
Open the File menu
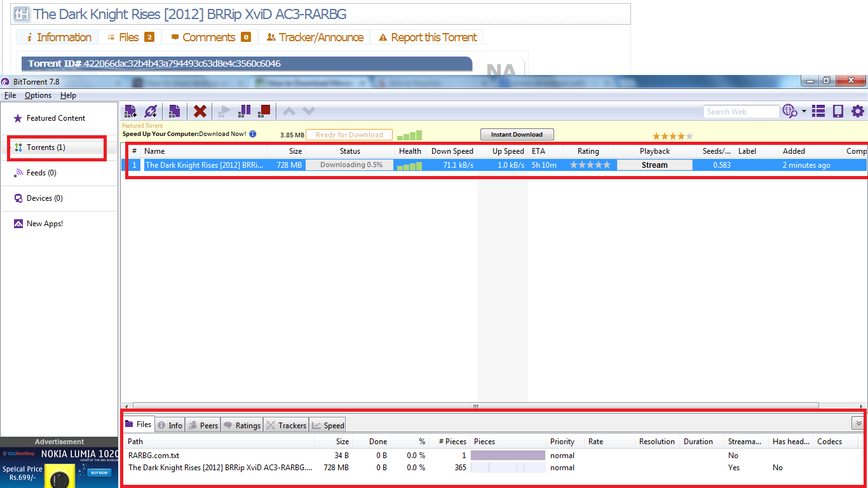point(10,95)
